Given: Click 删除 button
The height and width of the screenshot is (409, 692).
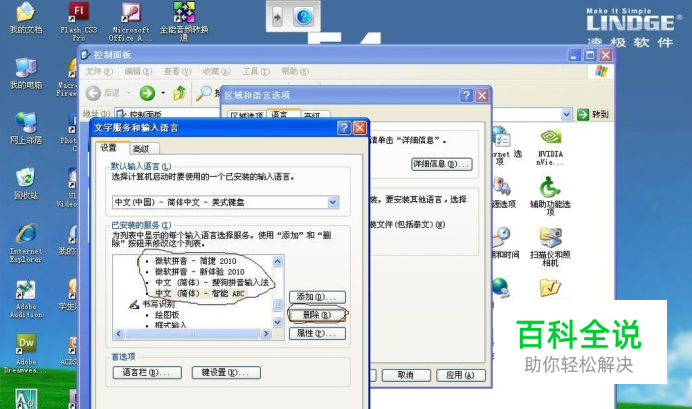Looking at the screenshot, I should (x=317, y=315).
